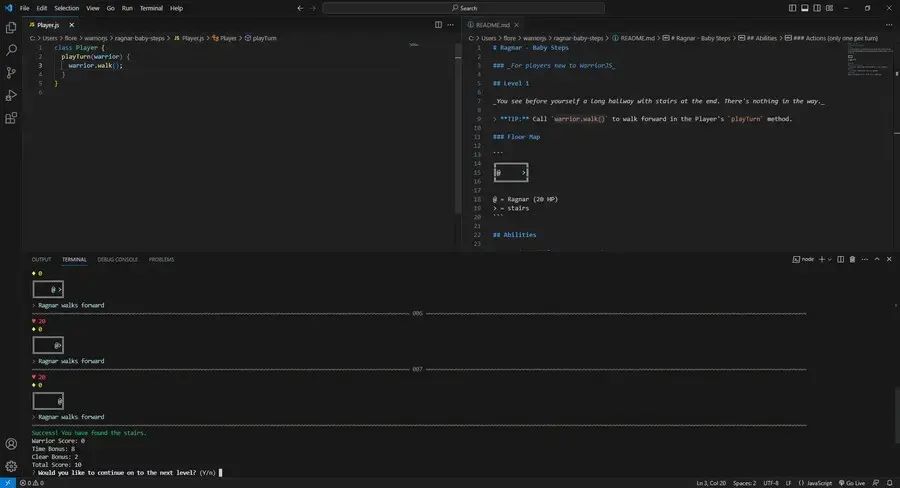This screenshot has height=488, width=900.
Task: Open the Search view in the activity bar
Action: coord(11,50)
